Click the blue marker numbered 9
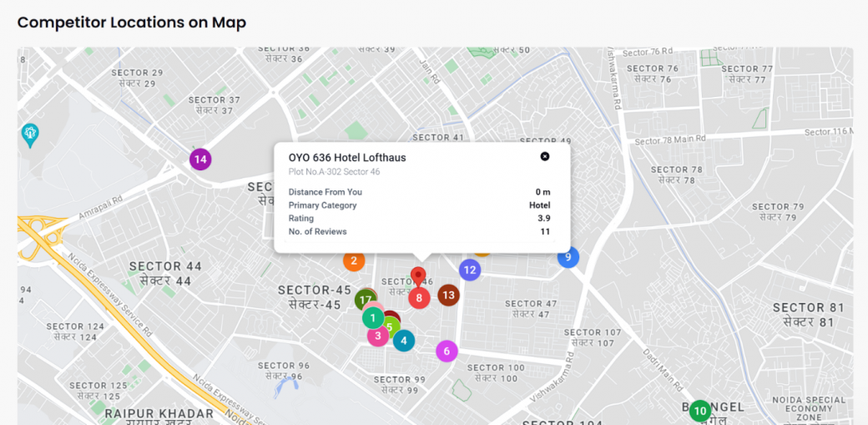Screen dimensions: 868x425 tap(568, 257)
